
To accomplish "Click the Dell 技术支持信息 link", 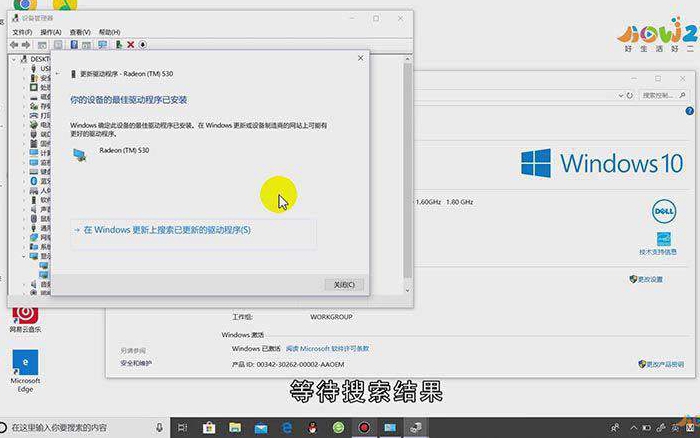I will [x=658, y=252].
